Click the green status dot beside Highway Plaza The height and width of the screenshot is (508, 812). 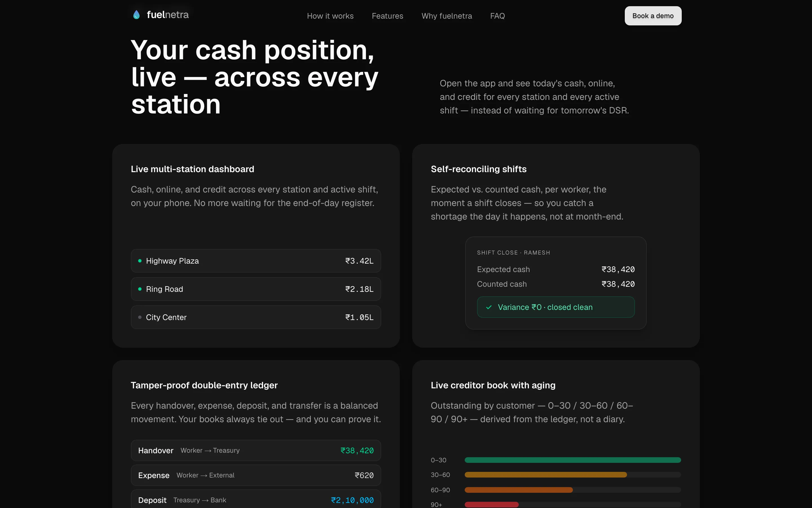pos(140,261)
